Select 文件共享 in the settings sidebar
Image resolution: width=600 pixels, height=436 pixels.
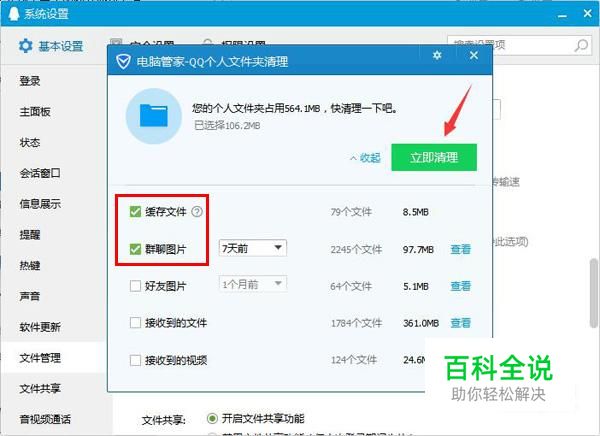pos(40,389)
